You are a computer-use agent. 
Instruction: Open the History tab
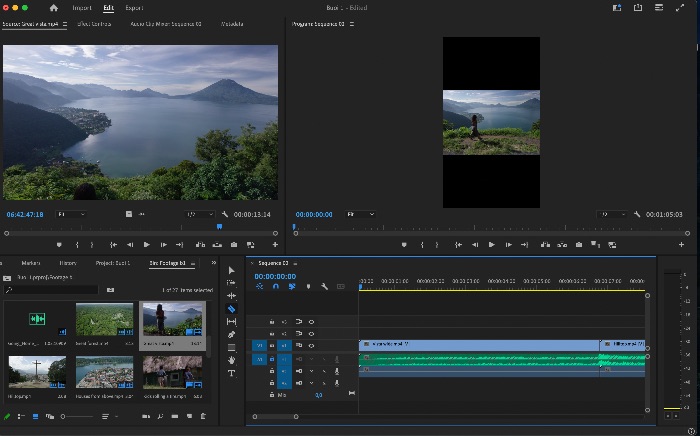[68, 263]
